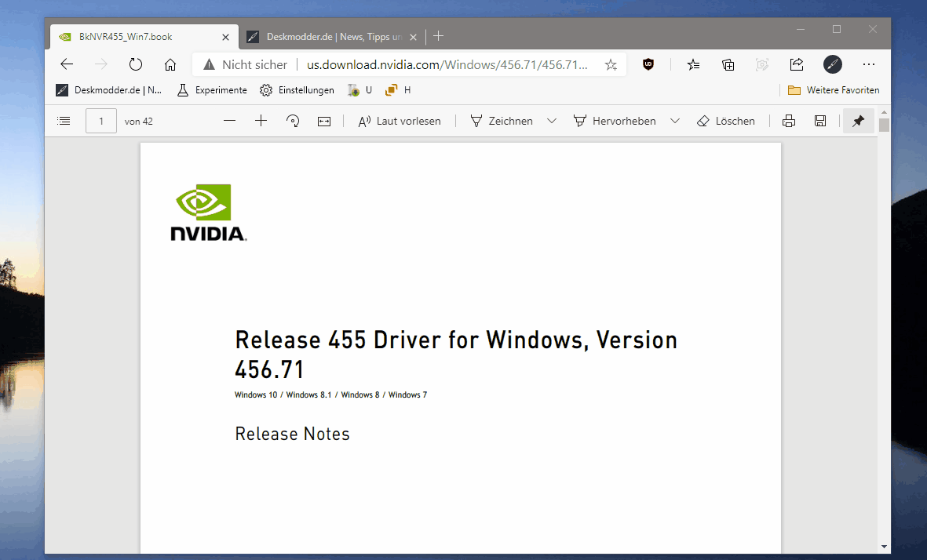Close the Deskmodder.de tab
This screenshot has height=560, width=927.
413,37
